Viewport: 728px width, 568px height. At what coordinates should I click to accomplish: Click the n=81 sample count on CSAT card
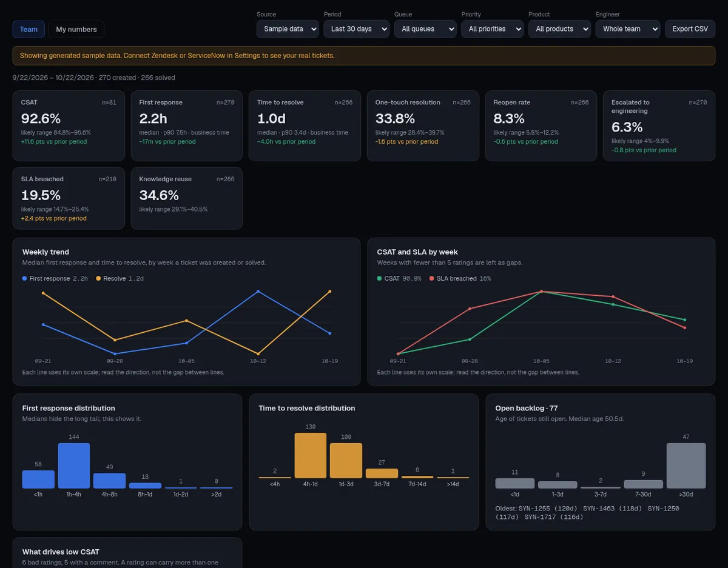[x=109, y=102]
